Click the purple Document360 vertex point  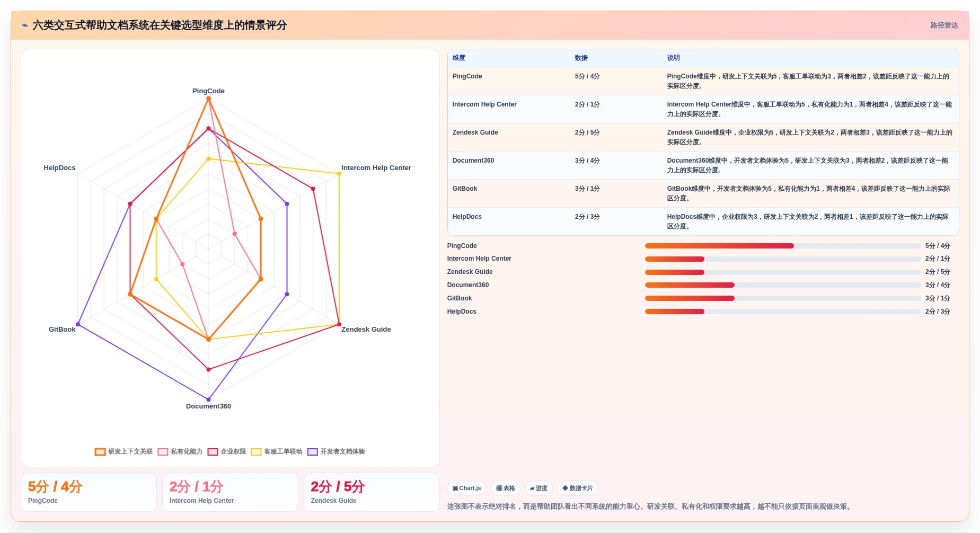[x=208, y=399]
